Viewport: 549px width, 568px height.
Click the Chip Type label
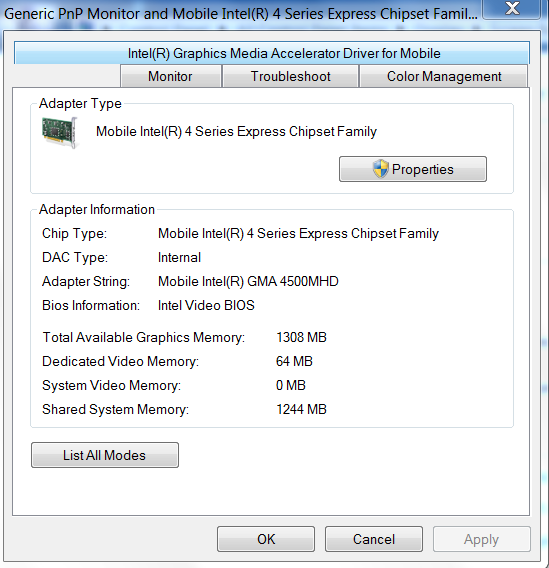75,234
